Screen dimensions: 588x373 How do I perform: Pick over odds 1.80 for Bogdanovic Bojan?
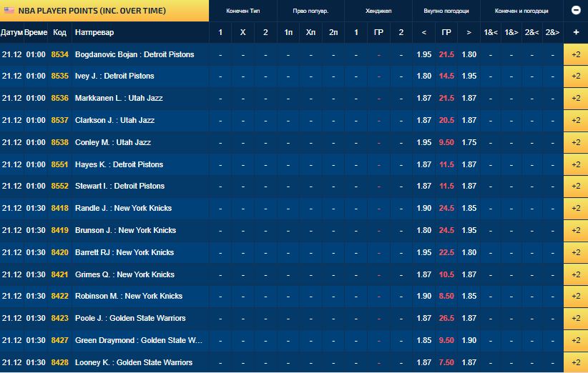(469, 54)
